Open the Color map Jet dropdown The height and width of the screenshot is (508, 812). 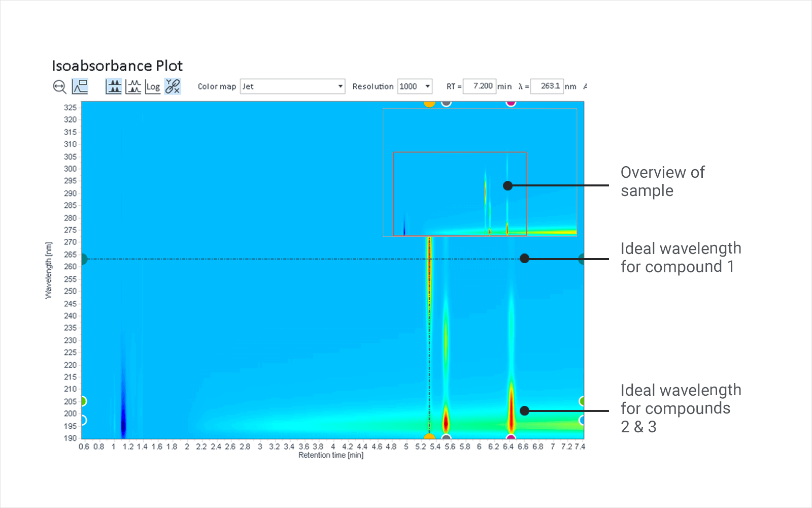(292, 86)
